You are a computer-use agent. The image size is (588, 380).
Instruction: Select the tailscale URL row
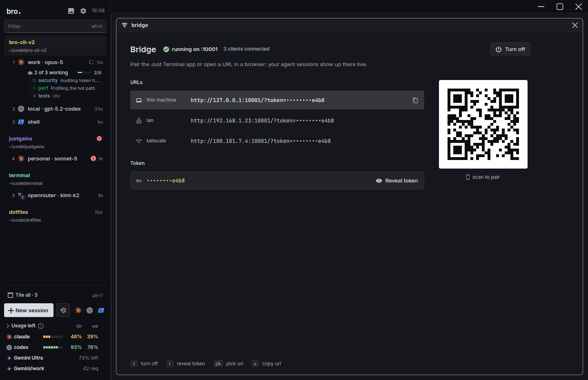click(277, 141)
